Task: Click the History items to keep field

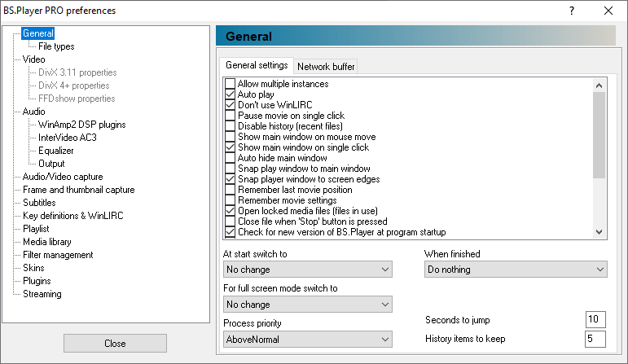Action: click(x=595, y=339)
